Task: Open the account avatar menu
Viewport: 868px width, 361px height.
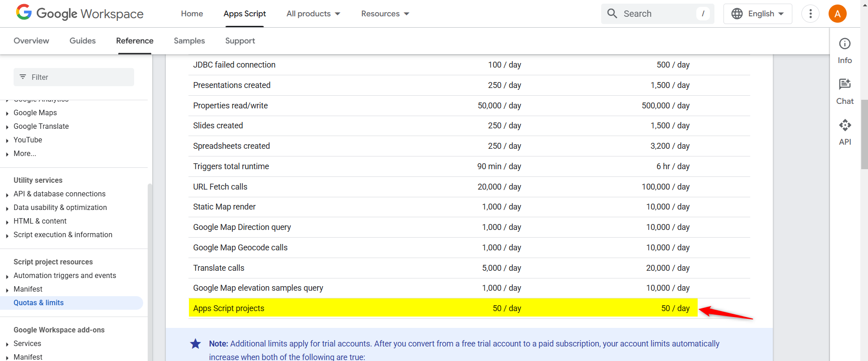Action: tap(838, 14)
